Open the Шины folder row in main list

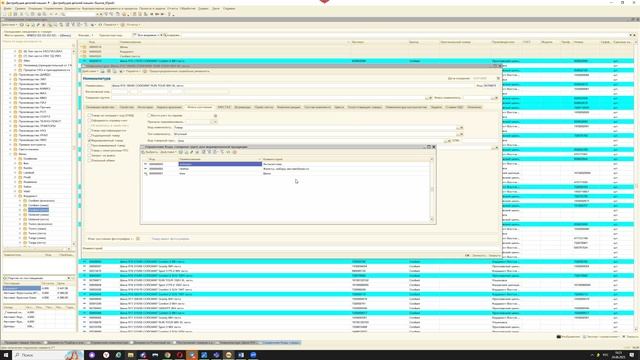click(x=355, y=47)
